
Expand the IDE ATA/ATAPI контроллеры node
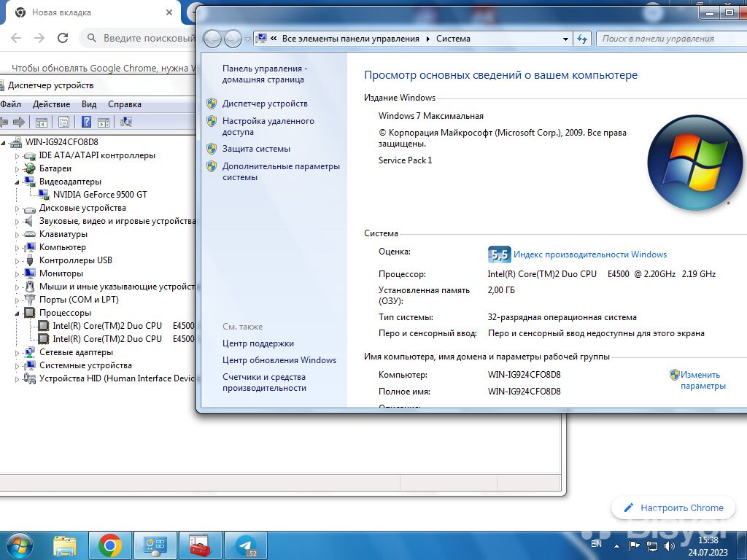click(x=17, y=156)
